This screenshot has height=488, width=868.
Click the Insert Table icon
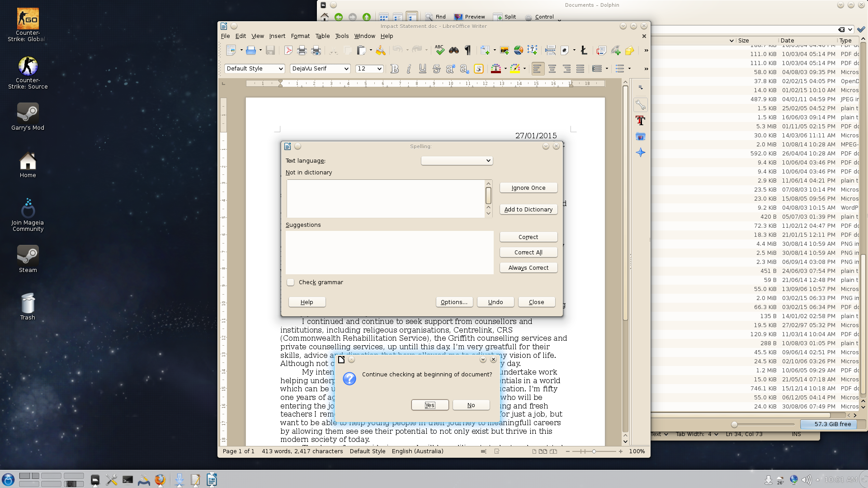(485, 51)
